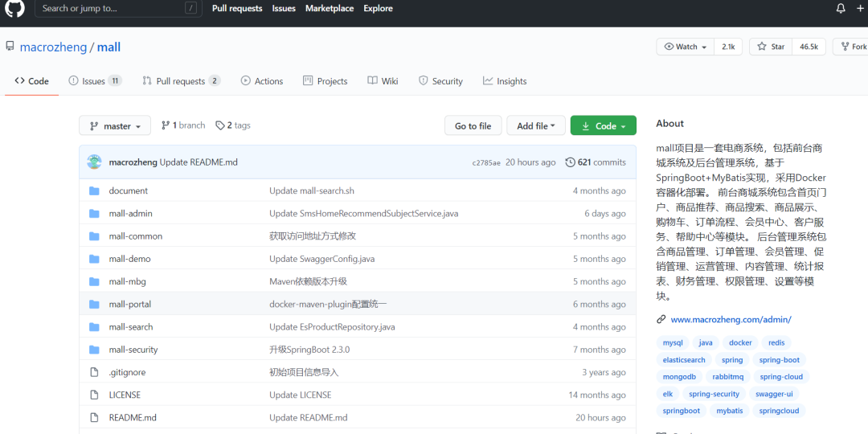Click the link chain icon beside website URL
Screen dimensions: 868x434
(661, 319)
